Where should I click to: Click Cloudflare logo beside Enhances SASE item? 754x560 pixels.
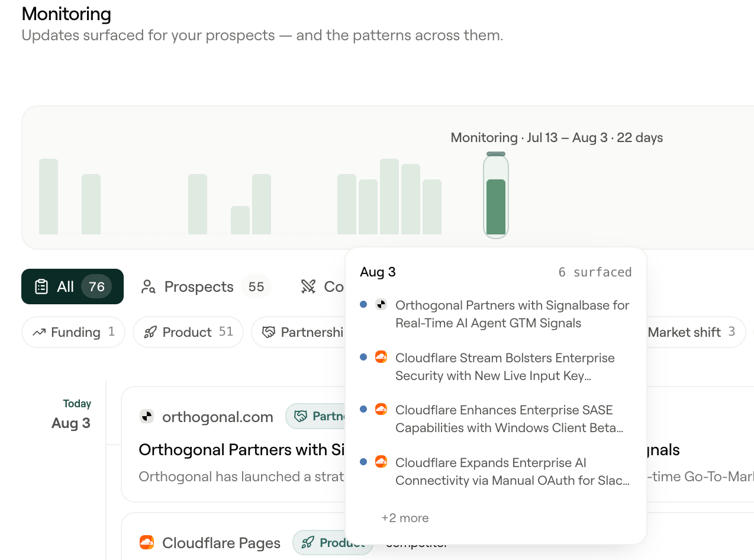click(x=381, y=409)
